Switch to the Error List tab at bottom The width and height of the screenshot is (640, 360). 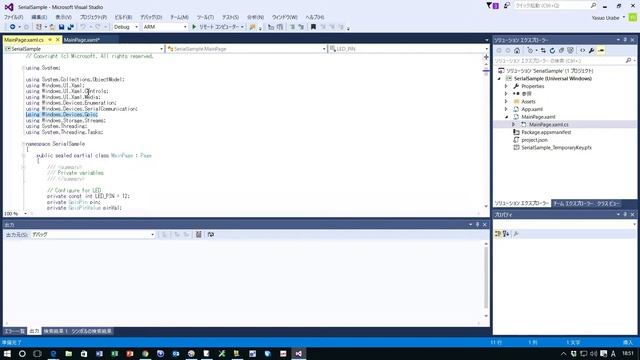[15, 331]
